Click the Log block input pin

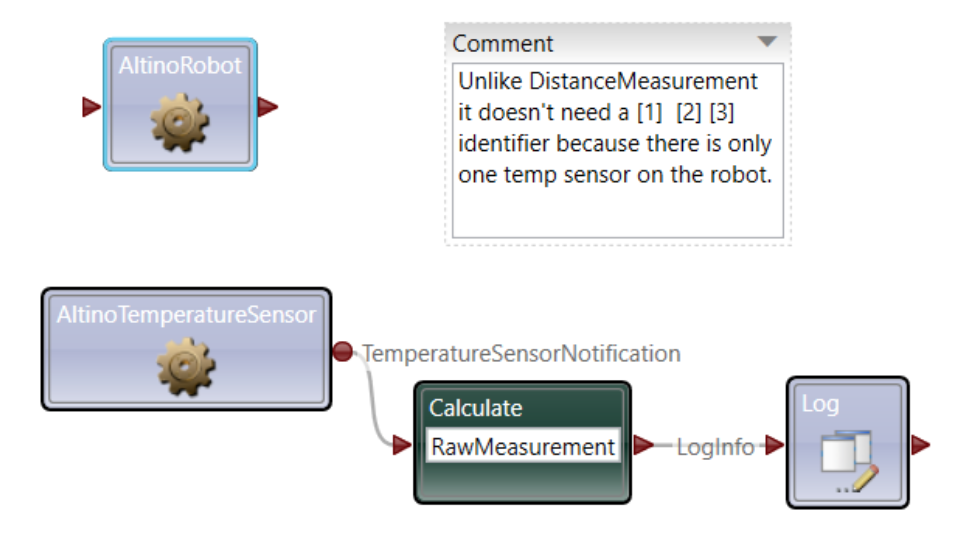coord(774,446)
